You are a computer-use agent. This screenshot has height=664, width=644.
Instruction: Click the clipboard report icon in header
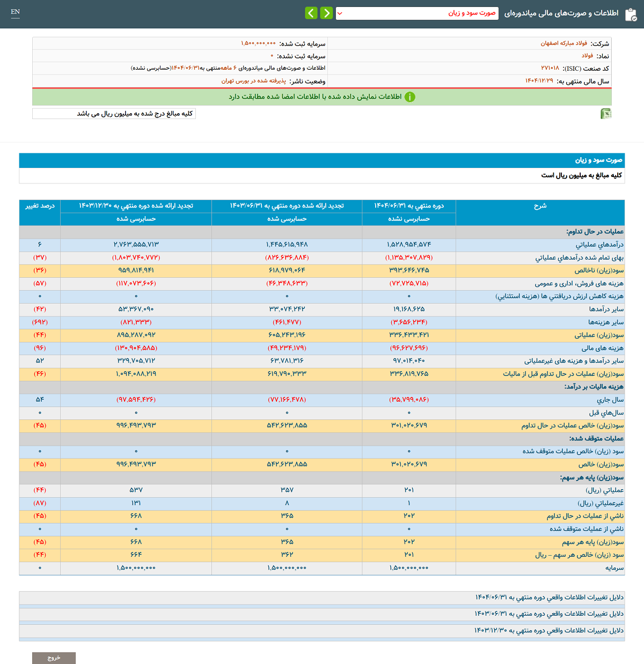point(631,14)
